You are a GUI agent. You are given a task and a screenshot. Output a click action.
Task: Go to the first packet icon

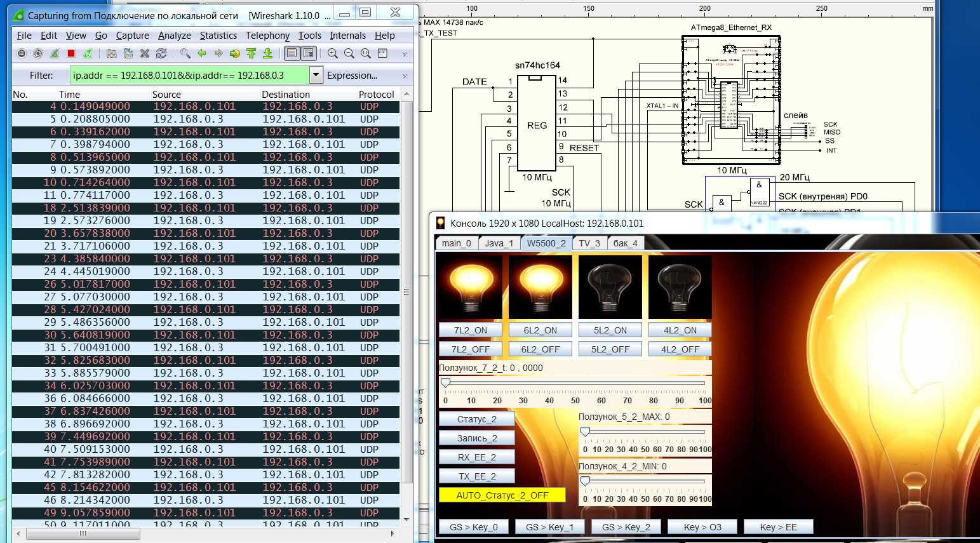coord(252,54)
